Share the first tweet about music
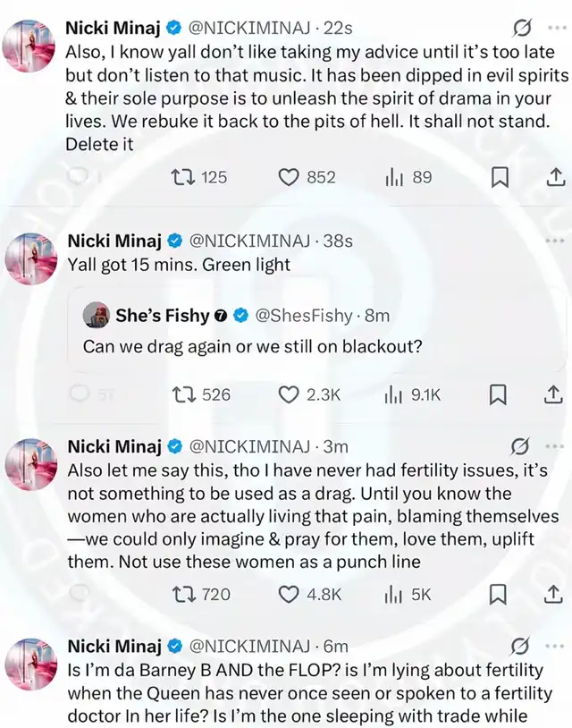Viewport: 572px width, 728px height. coord(554,177)
